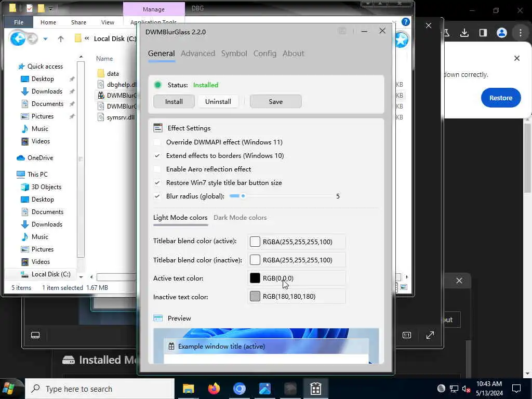Click the Explorer sidebar scroll down arrow
The image size is (532, 399).
click(x=81, y=277)
